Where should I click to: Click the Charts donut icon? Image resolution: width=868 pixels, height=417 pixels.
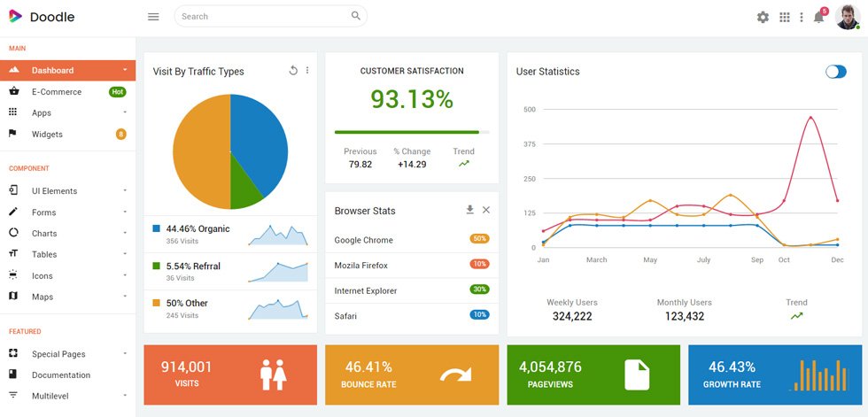(13, 233)
